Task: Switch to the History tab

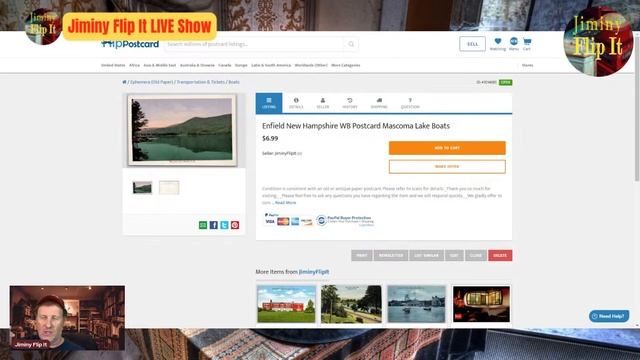Action: [x=350, y=103]
